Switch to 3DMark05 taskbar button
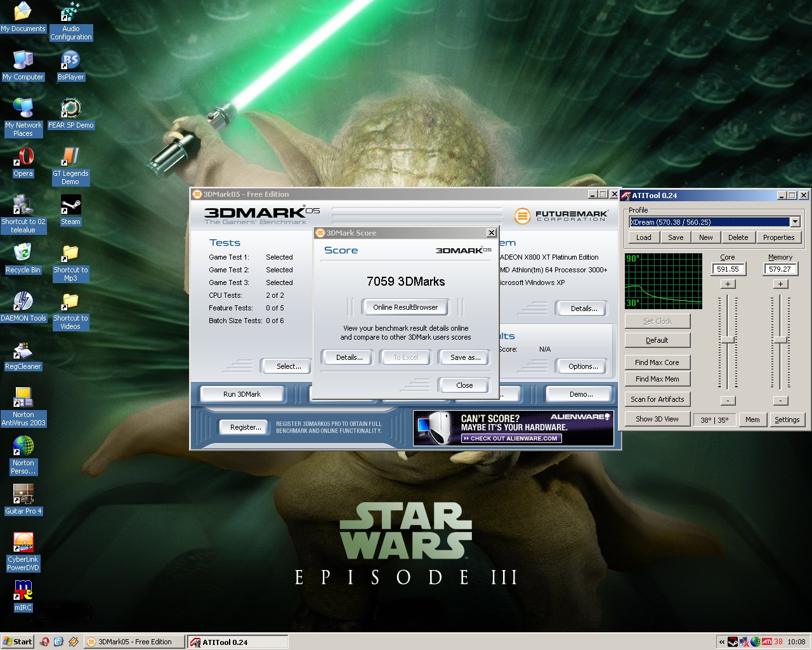 click(x=134, y=642)
